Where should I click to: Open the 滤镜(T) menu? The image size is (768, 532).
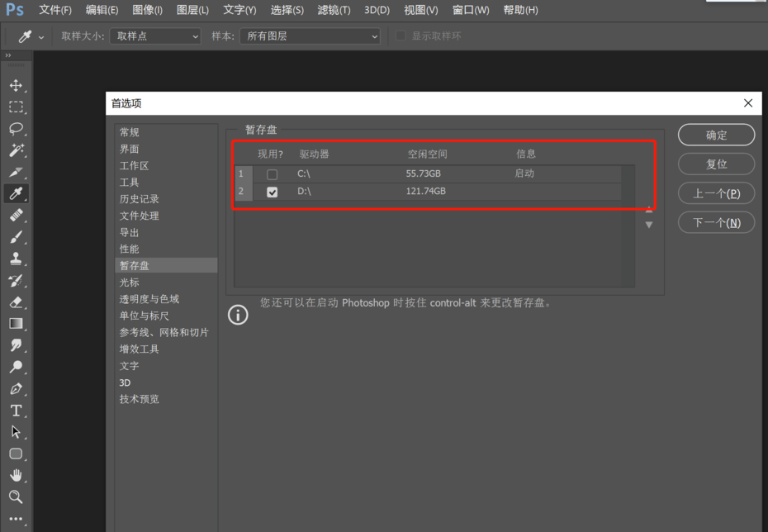tap(334, 10)
